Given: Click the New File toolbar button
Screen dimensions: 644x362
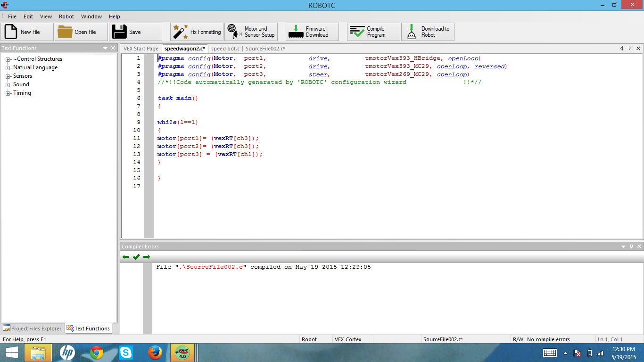Looking at the screenshot, I should 27,32.
